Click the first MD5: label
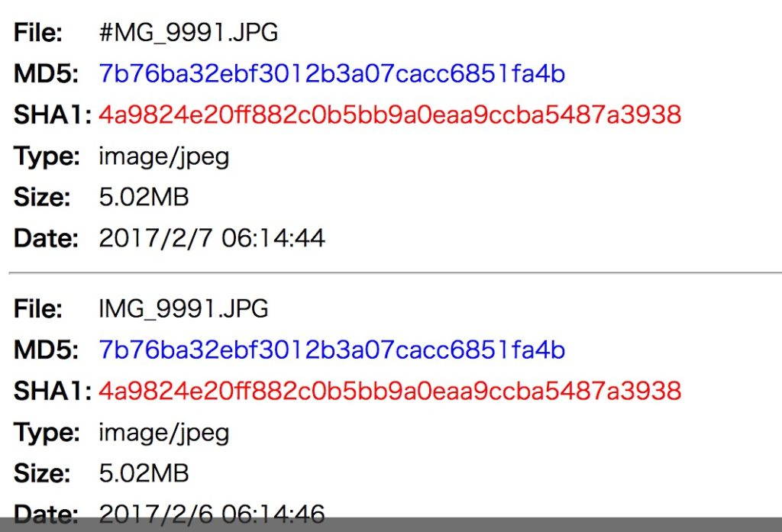 pos(46,74)
